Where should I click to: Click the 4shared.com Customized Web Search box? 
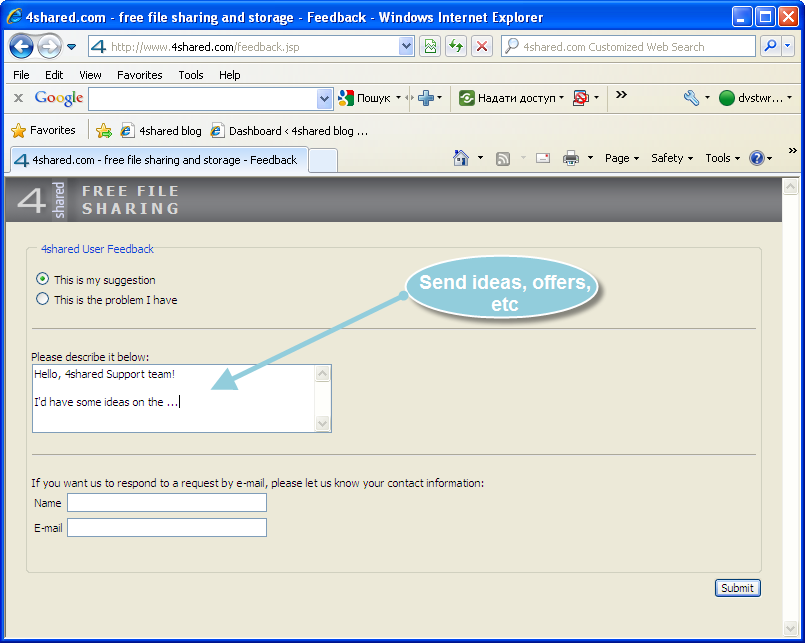[x=628, y=47]
